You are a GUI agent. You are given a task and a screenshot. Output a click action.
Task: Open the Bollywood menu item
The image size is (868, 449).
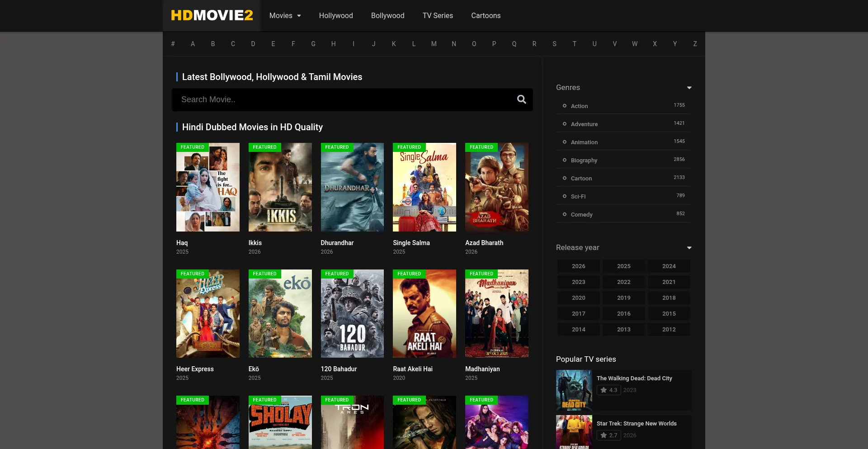(388, 15)
